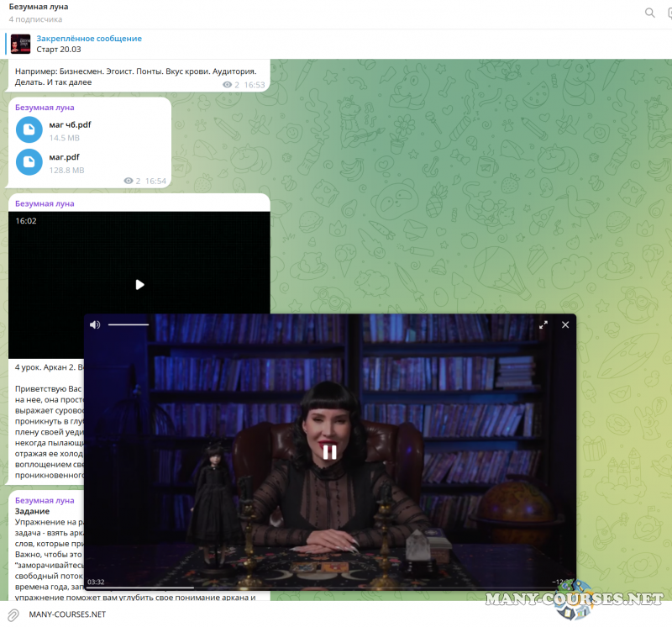
Task: Open the Безумная луна channel title header
Action: pos(39,7)
